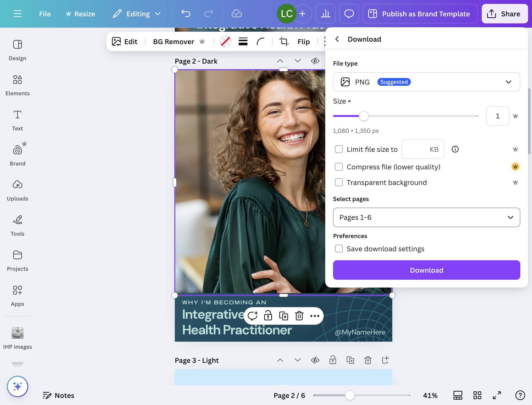Lock Page 3
Image resolution: width=532 pixels, height=405 pixels.
point(333,360)
